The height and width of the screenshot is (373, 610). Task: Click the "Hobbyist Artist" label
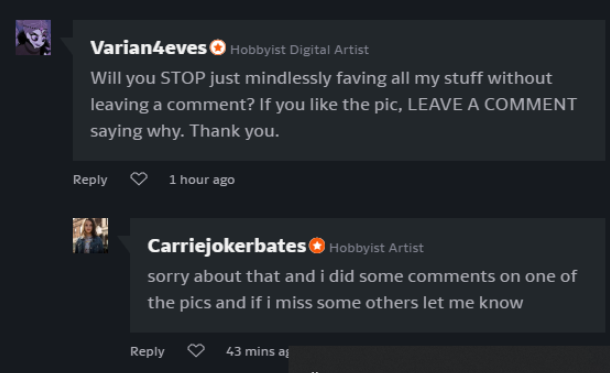tap(376, 248)
